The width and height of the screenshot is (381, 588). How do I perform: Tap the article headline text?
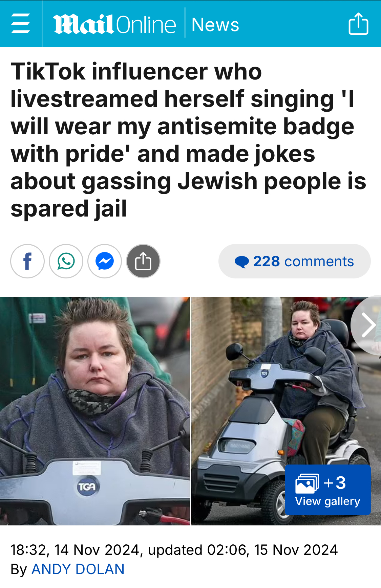click(x=188, y=140)
